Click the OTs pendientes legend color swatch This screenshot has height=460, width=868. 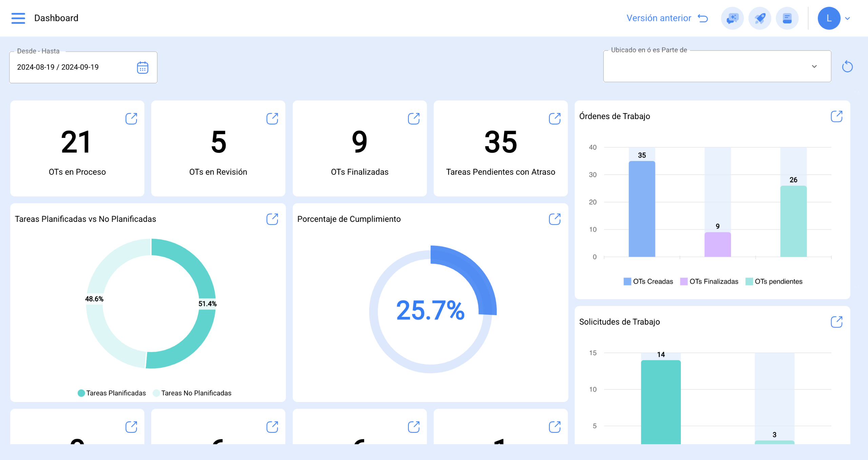click(x=749, y=281)
